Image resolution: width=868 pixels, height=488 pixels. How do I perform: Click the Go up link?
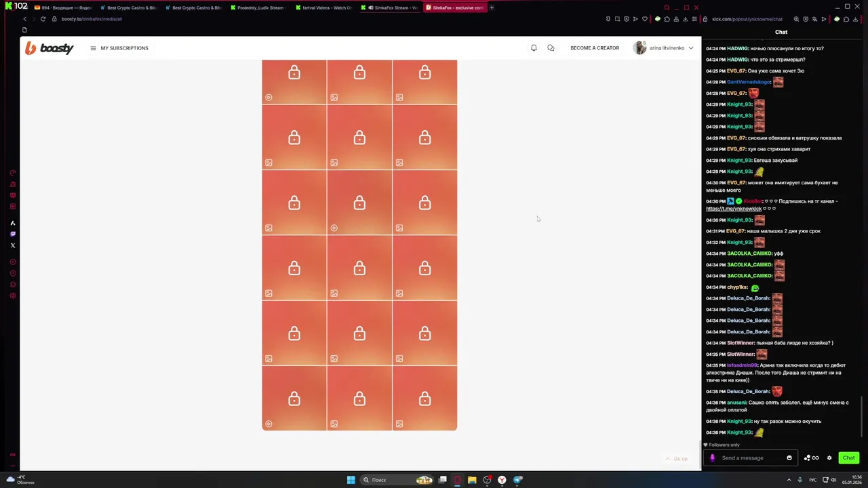[676, 459]
